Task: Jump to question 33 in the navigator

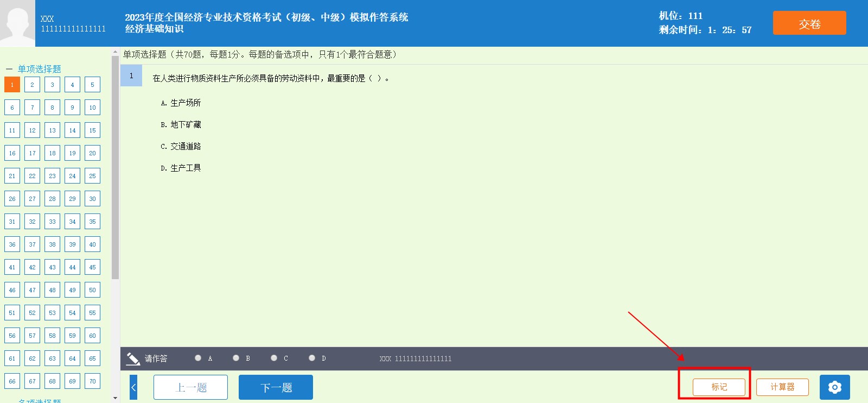Action: click(x=52, y=222)
